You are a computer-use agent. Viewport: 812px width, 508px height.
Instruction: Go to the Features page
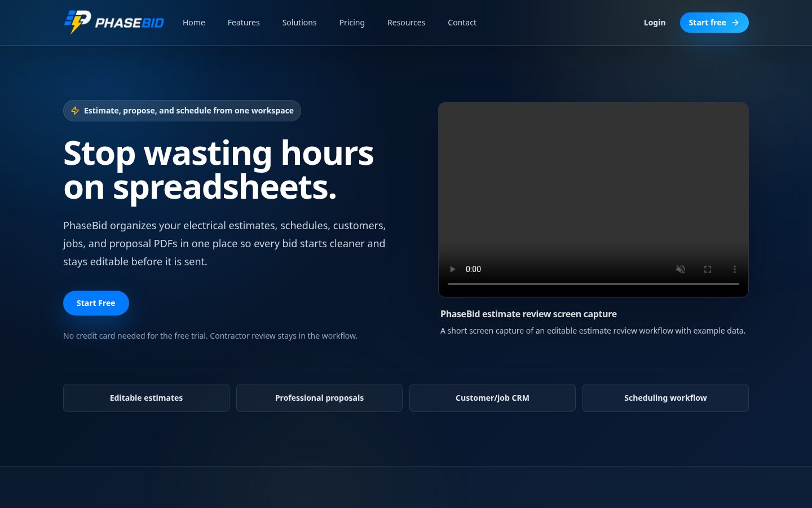click(244, 23)
